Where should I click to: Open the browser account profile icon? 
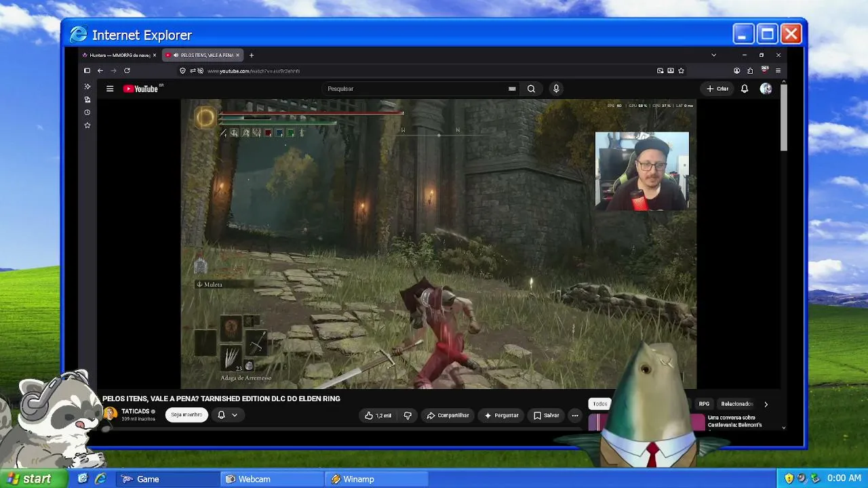737,70
